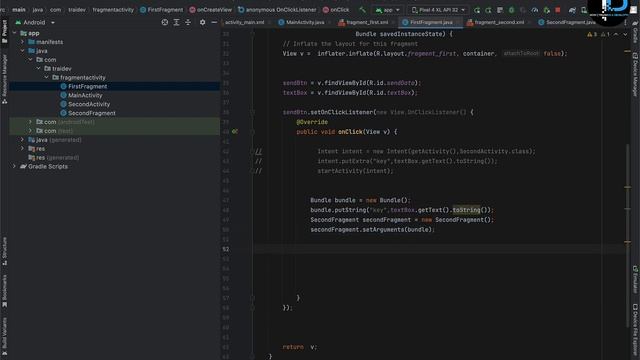Go to next highlighted error arrow

pos(625,34)
